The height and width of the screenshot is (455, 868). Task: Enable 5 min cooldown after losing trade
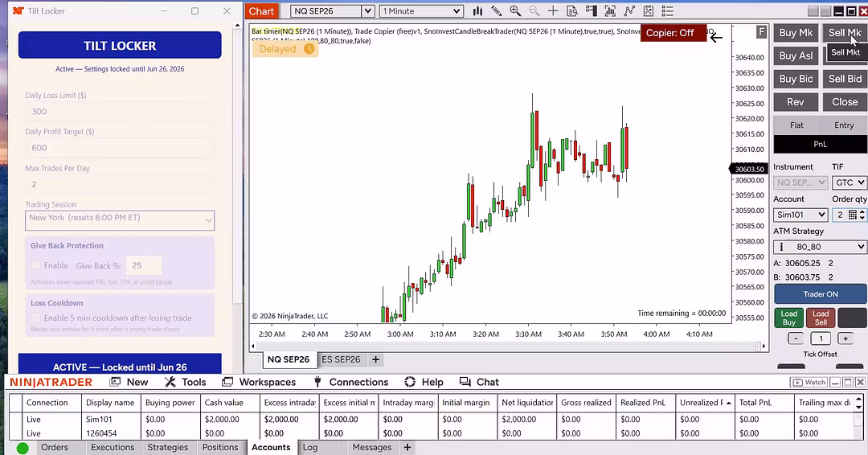(36, 318)
